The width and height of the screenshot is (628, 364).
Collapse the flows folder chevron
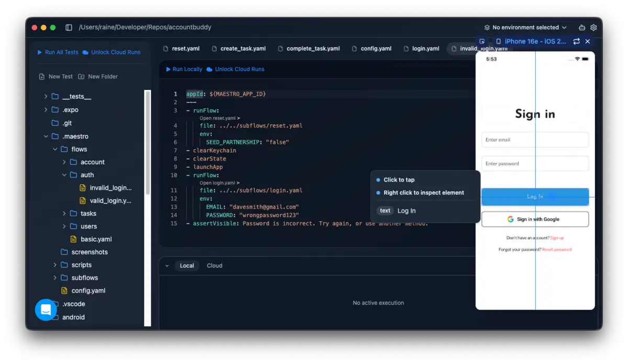[55, 149]
